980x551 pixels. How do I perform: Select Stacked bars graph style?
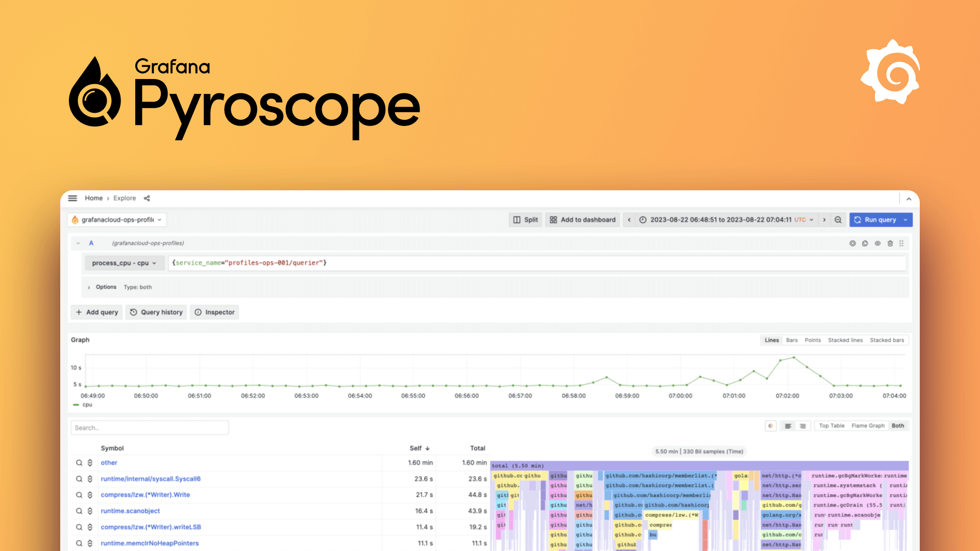[x=887, y=340]
